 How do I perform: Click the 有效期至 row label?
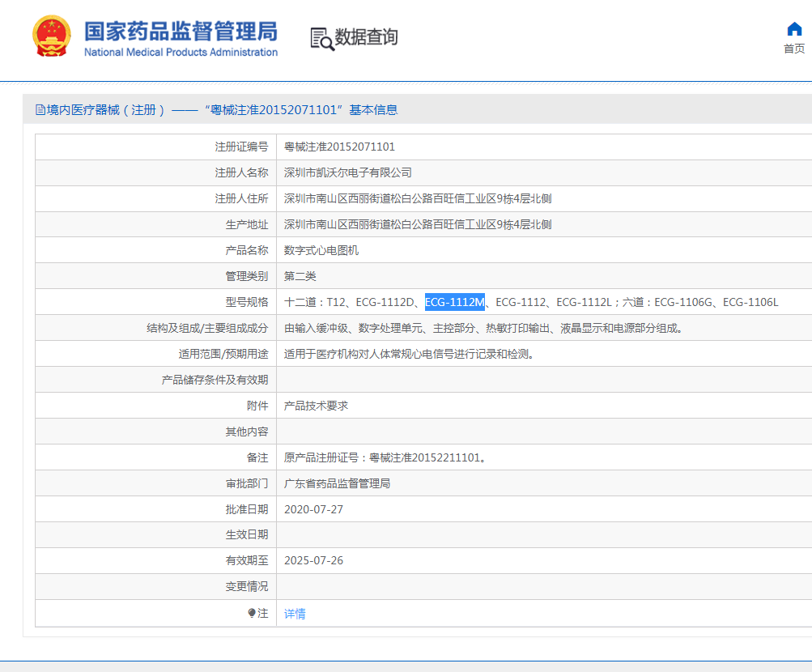[x=247, y=561]
